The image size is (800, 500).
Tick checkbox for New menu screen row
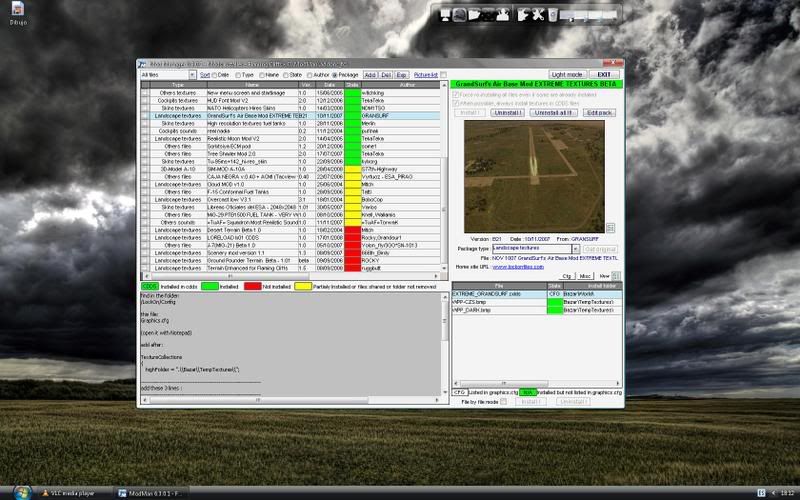145,93
